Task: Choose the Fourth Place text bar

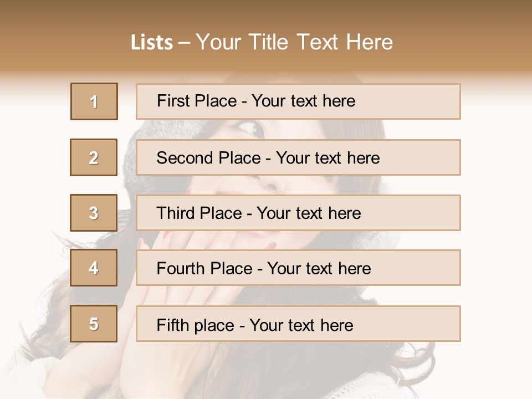Action: point(298,268)
